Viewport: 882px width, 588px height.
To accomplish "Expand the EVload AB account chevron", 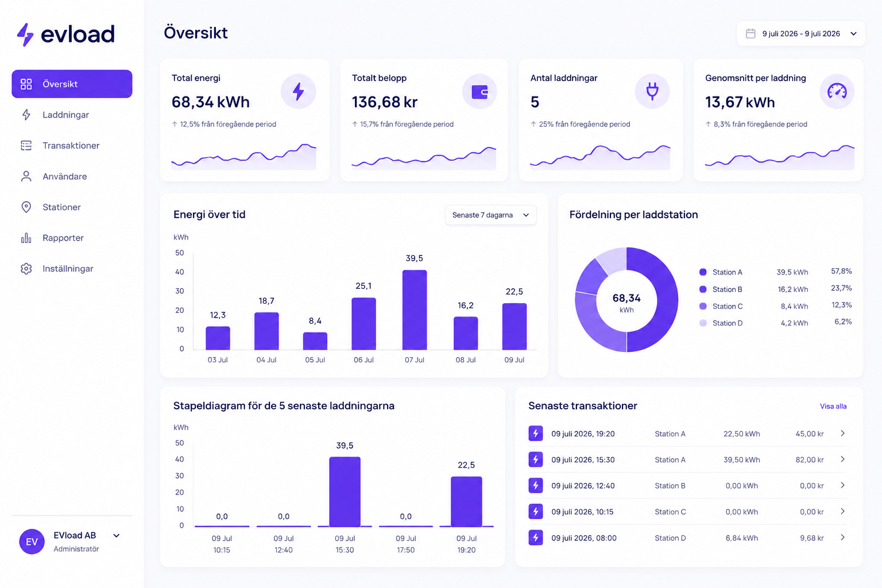I will pyautogui.click(x=117, y=536).
